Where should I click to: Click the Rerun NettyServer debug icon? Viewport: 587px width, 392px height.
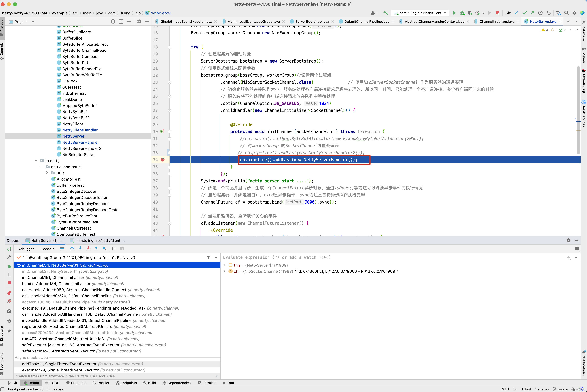pyautogui.click(x=9, y=249)
